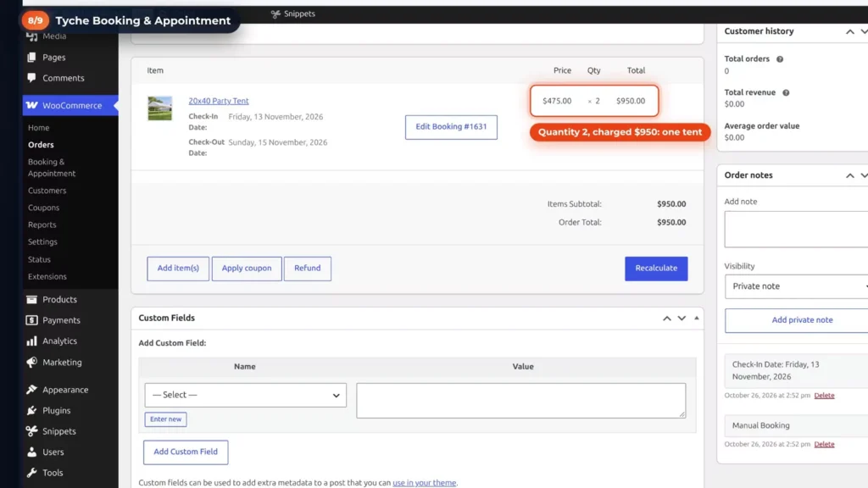Open the note Visibility dropdown
Viewport: 868px width, 488px height.
797,286
